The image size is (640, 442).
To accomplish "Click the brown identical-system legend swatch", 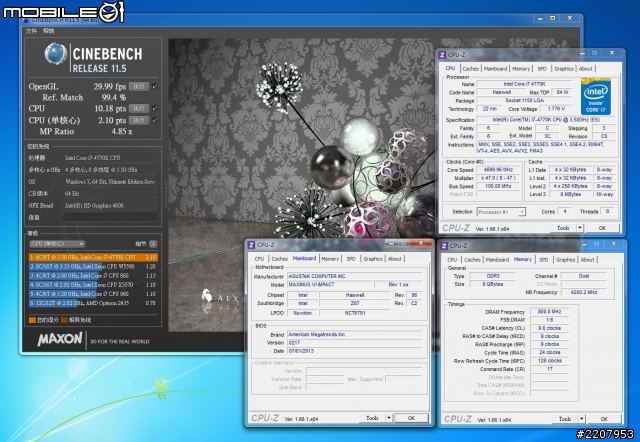I will [64, 320].
